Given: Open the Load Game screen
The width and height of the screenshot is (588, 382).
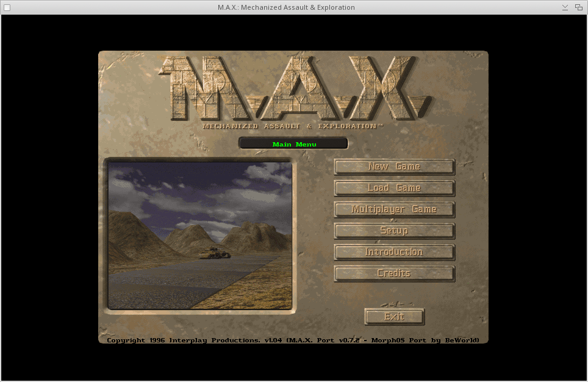Looking at the screenshot, I should 394,188.
